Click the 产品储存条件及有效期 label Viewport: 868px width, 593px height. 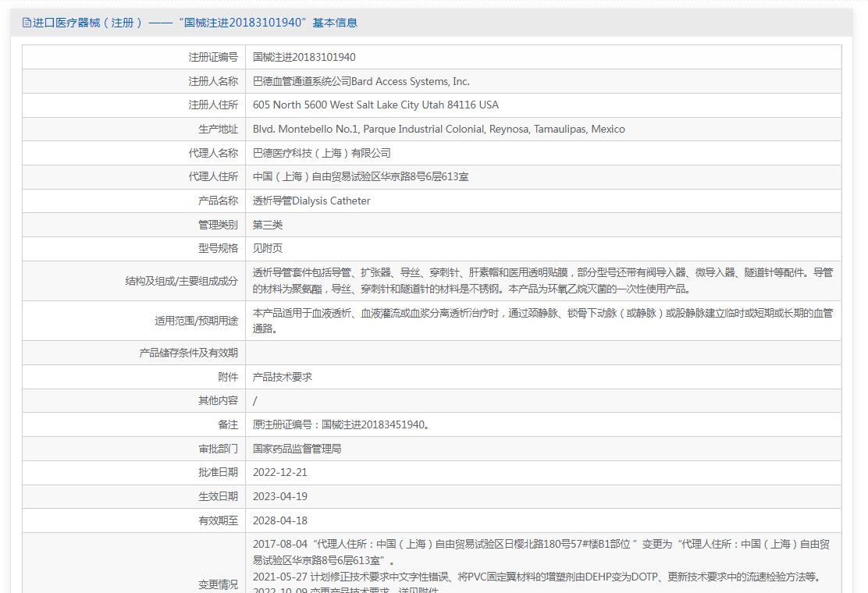tap(189, 353)
